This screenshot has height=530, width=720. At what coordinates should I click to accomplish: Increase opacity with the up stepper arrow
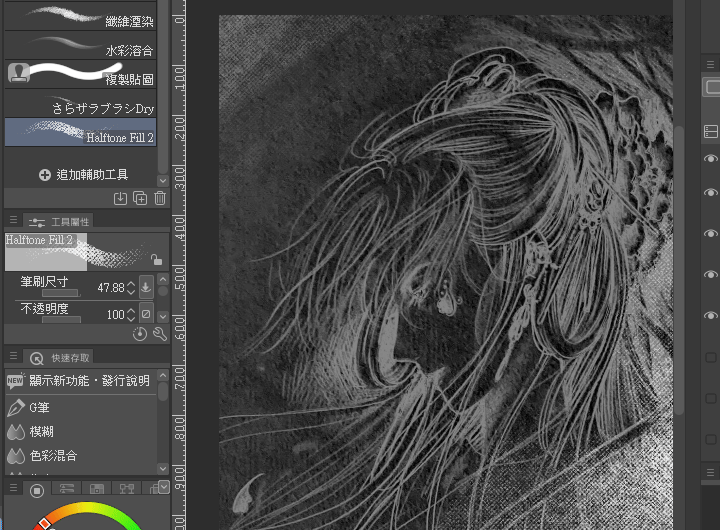[131, 311]
